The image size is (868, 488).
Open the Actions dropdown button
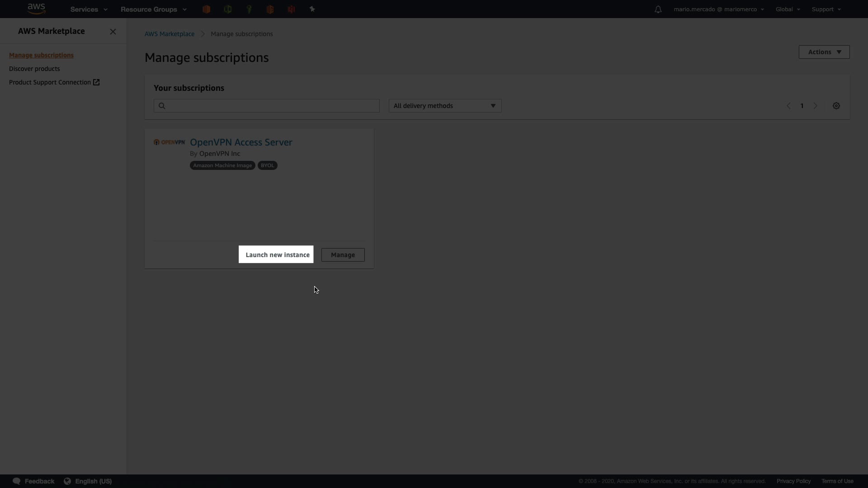pos(824,52)
